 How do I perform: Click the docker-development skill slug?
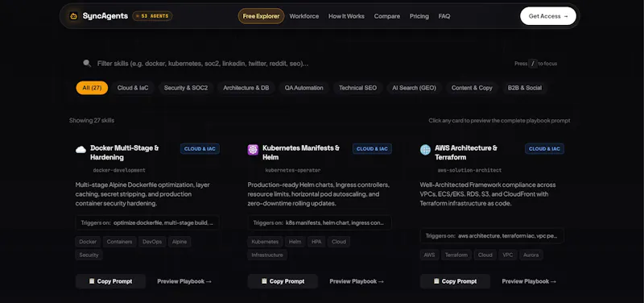pos(119,170)
